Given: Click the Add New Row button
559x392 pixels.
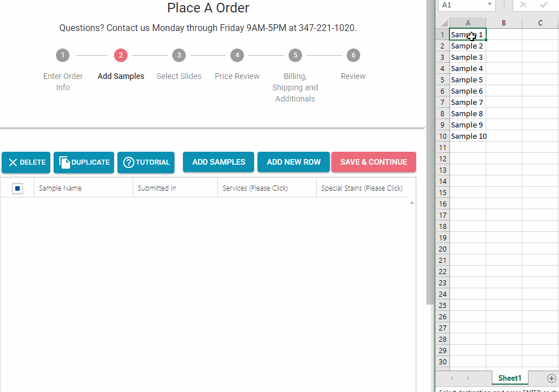Looking at the screenshot, I should point(294,162).
